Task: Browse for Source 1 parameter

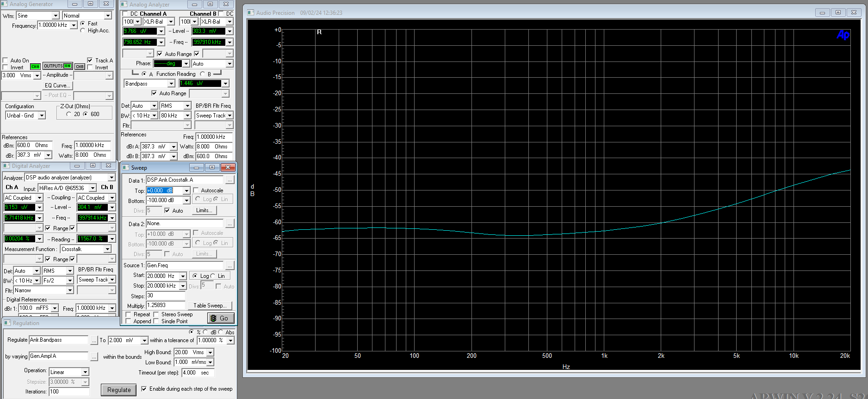Action: pos(230,265)
